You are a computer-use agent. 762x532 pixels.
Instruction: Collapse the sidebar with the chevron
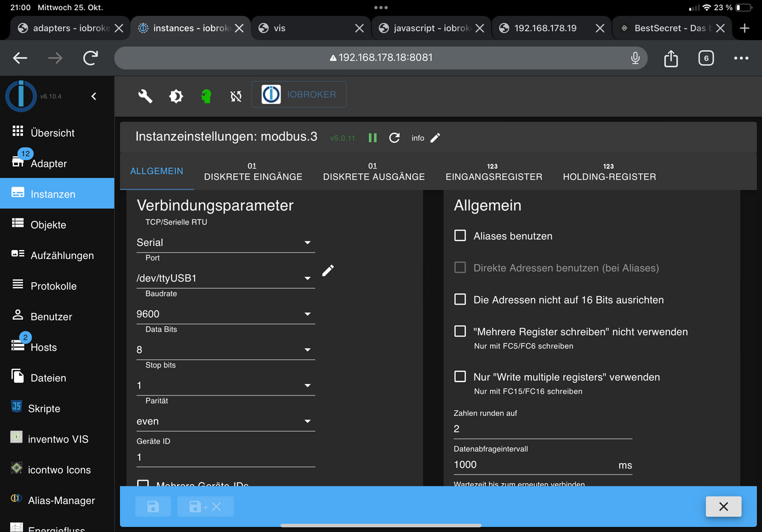click(x=94, y=96)
